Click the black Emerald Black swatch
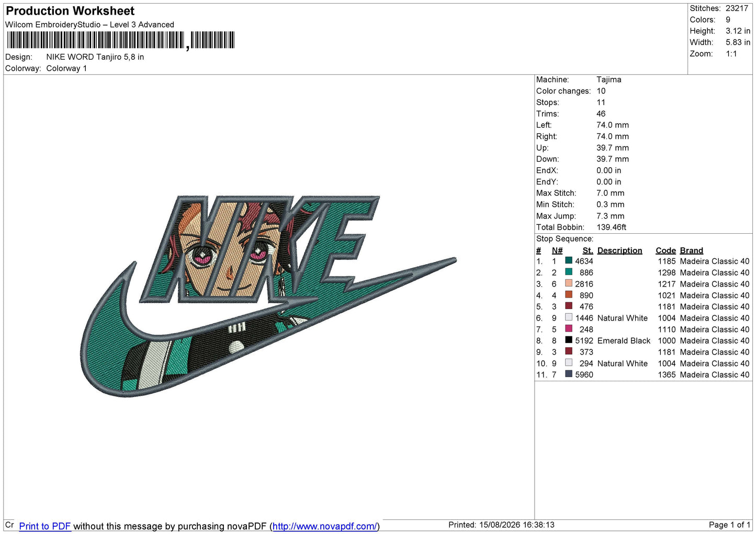 coord(569,340)
